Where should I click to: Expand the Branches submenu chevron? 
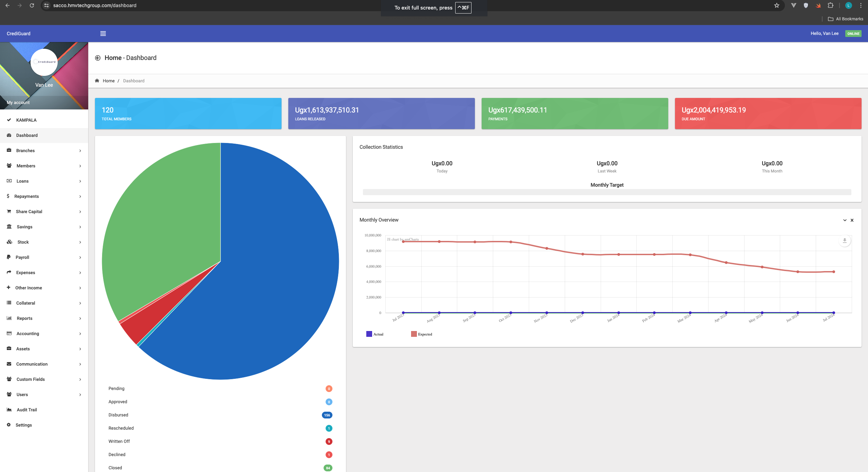click(x=80, y=151)
